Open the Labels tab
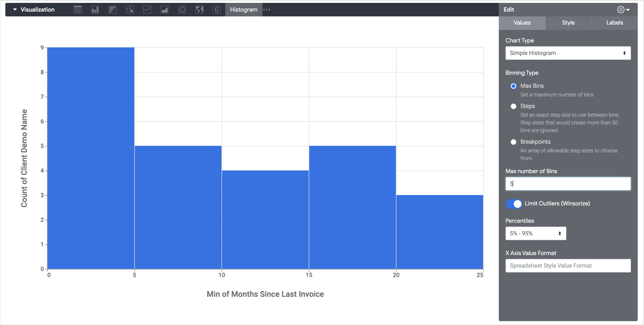Viewport: 644px width, 325px height. [x=614, y=23]
